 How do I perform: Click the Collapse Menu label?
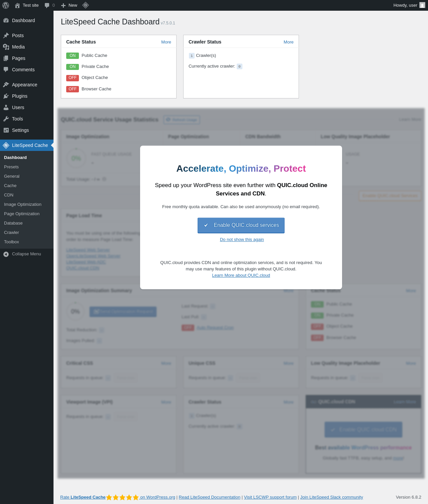click(x=26, y=254)
